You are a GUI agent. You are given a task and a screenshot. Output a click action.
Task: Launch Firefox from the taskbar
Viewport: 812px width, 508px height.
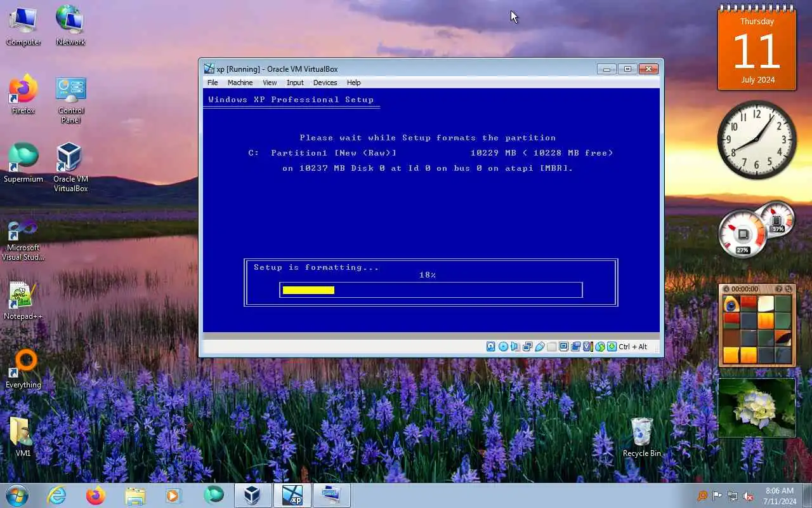(x=96, y=495)
